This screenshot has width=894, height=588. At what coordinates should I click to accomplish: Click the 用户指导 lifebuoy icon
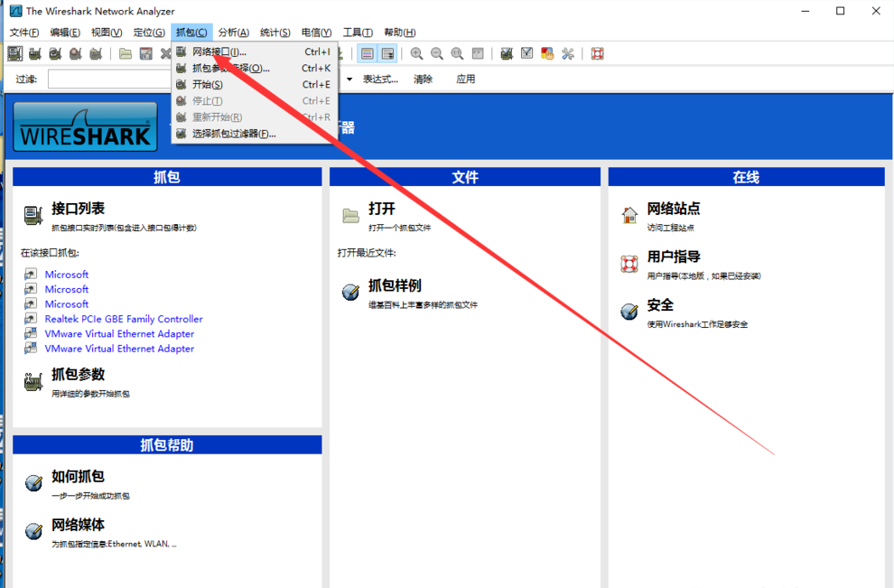(x=629, y=262)
